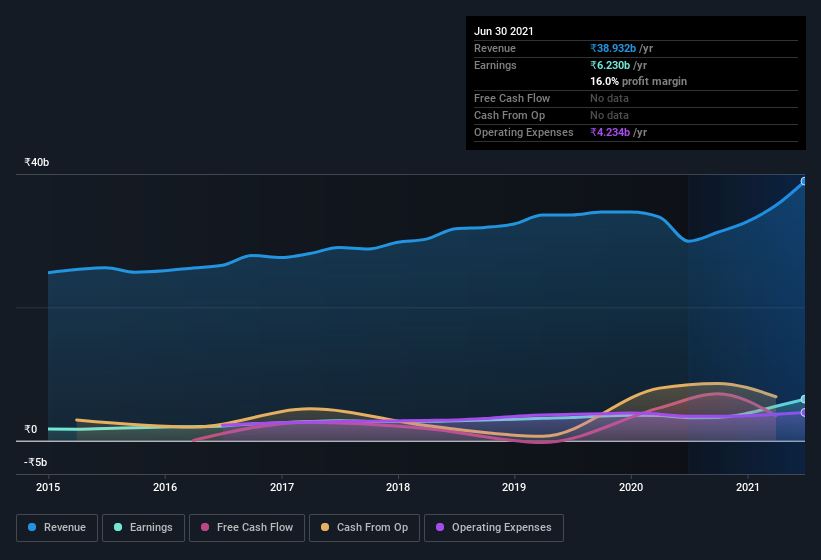Screen dimensions: 821x560
Task: Click the Revenue data point marker at chart end
Action: point(804,181)
